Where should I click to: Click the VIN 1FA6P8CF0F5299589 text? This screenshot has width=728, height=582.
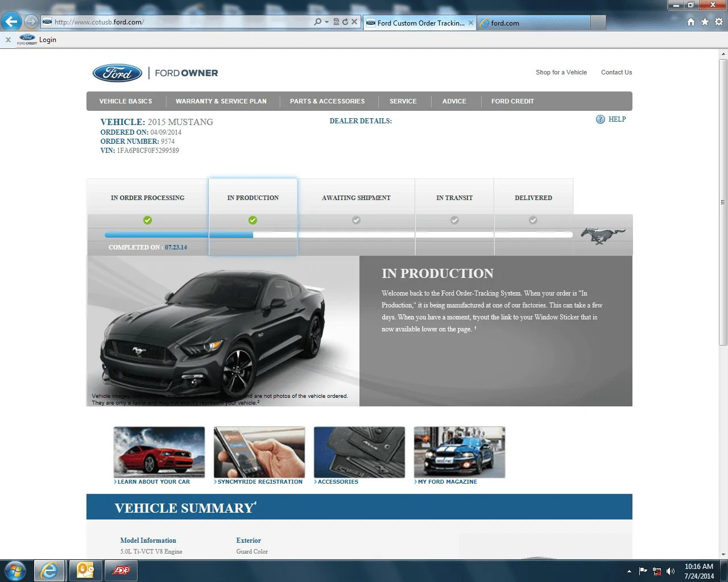coord(139,151)
